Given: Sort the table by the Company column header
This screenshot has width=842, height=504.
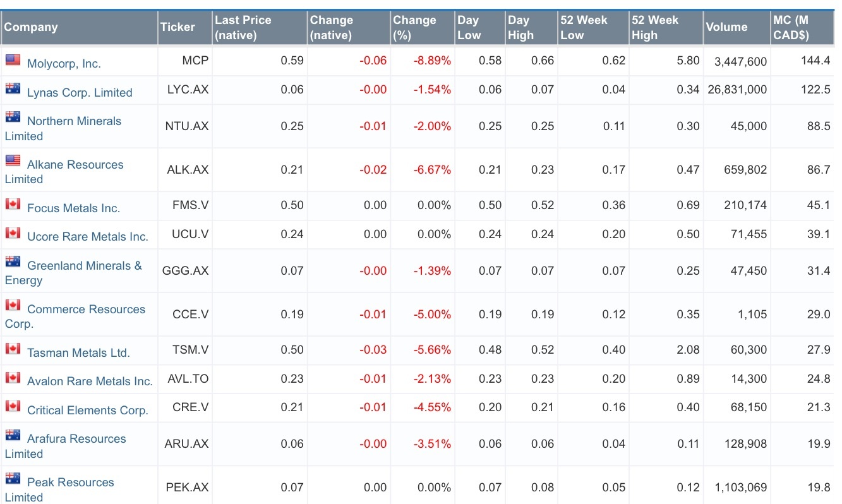Looking at the screenshot, I should (x=31, y=27).
